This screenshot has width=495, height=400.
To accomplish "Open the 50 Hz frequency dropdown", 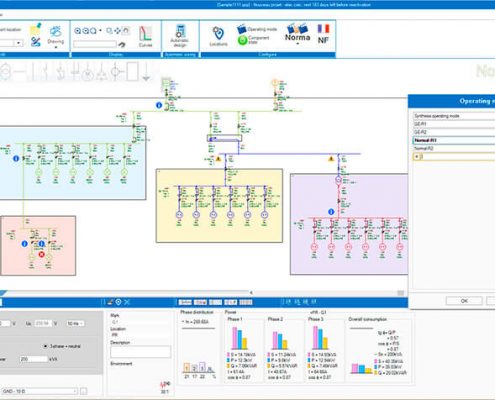I will pyautogui.click(x=75, y=323).
